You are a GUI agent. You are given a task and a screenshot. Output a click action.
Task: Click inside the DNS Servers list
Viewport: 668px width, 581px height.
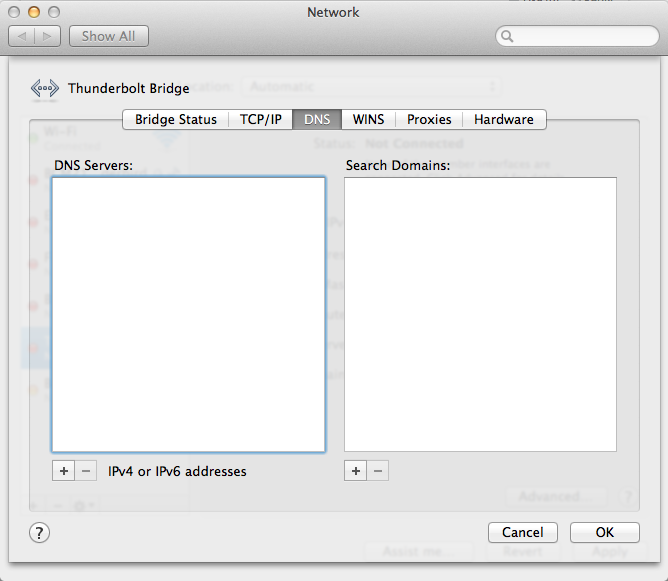189,314
